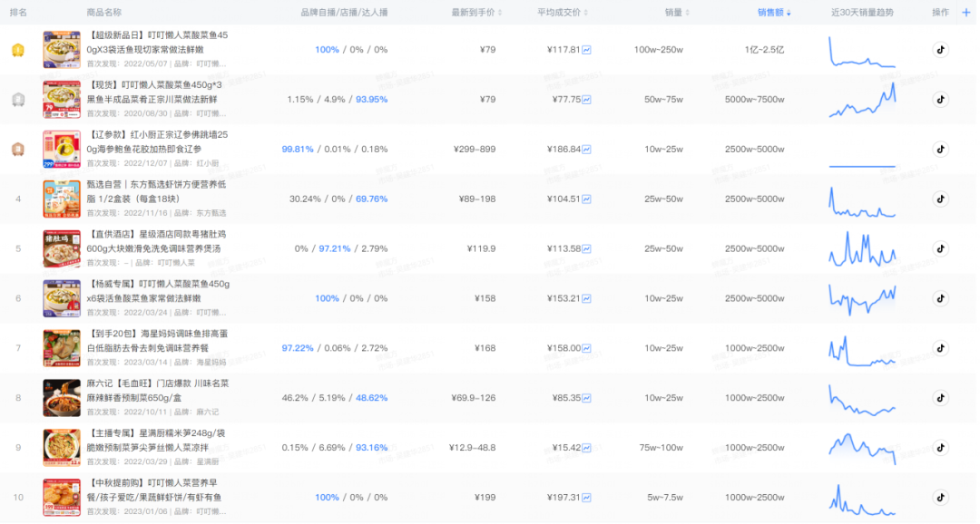
Task: Click thumbnail of 猪肚鸡 product
Action: tap(62, 249)
